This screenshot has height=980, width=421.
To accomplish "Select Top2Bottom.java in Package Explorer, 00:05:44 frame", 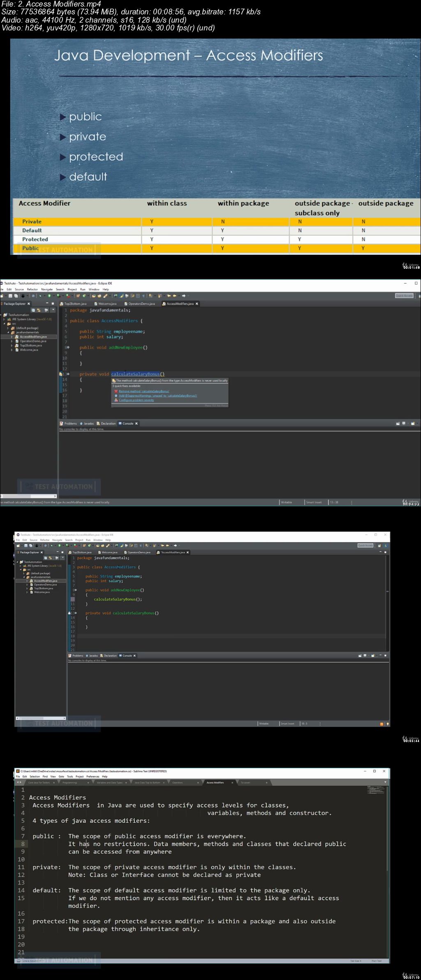I will point(44,589).
